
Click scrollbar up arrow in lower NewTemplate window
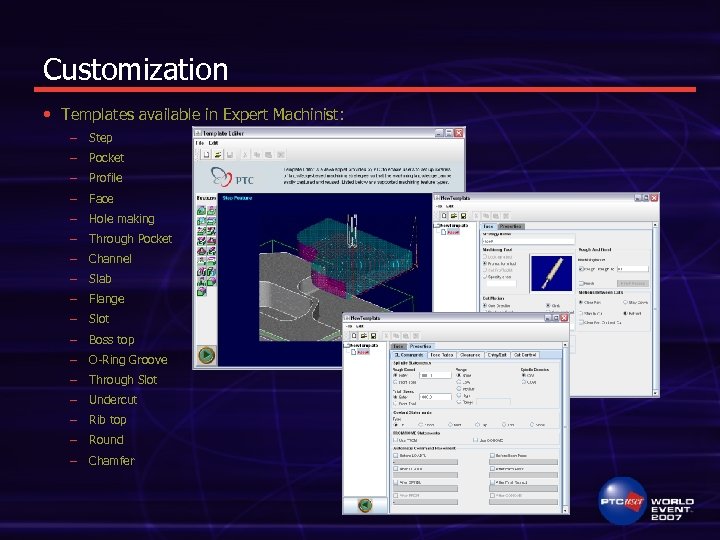click(565, 345)
